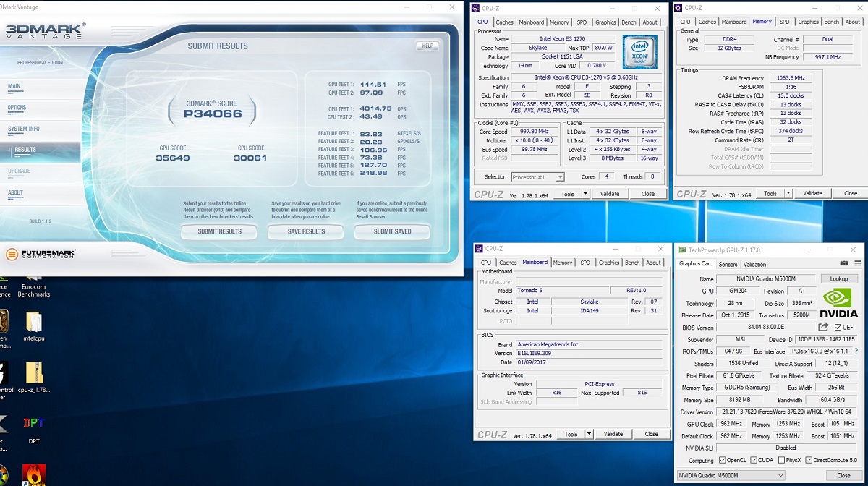The image size is (868, 486).
Task: Open the intelcpu desktop folder
Action: pyautogui.click(x=34, y=326)
